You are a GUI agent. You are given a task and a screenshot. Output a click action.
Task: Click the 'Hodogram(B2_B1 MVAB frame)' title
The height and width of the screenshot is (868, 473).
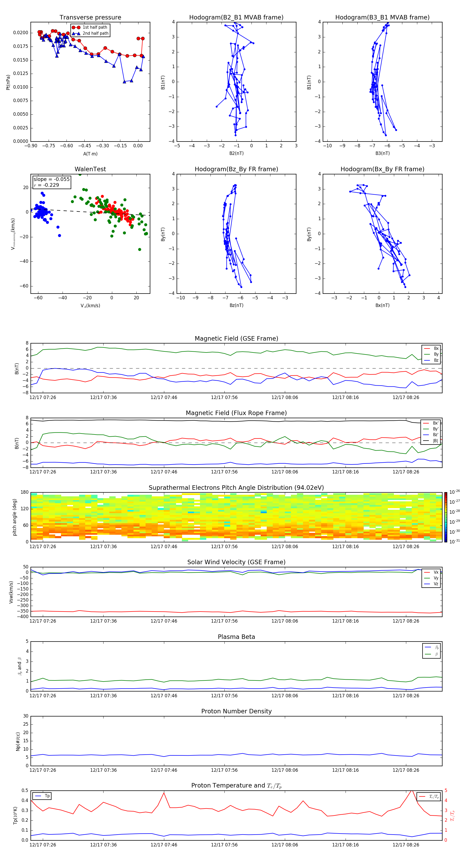pyautogui.click(x=236, y=18)
